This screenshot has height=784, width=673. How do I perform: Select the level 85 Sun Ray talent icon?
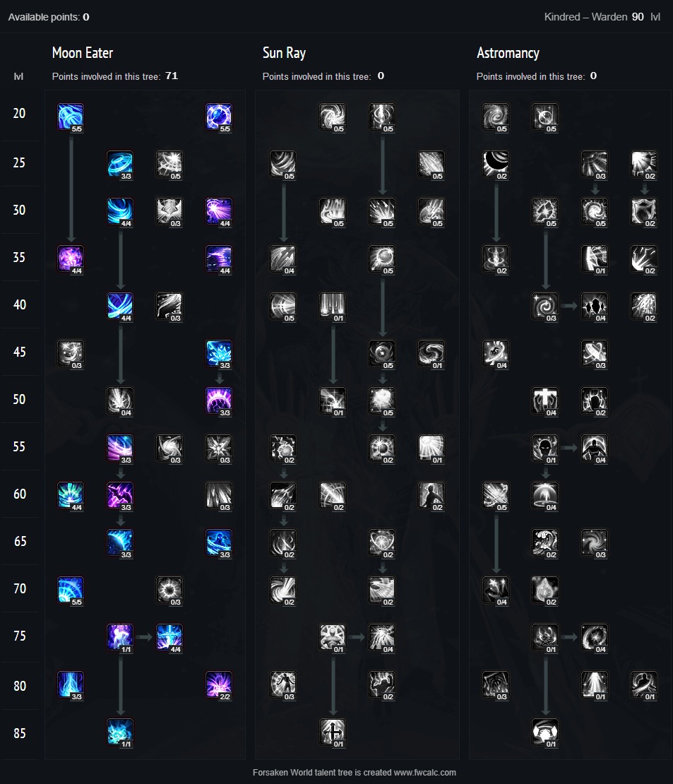[333, 732]
